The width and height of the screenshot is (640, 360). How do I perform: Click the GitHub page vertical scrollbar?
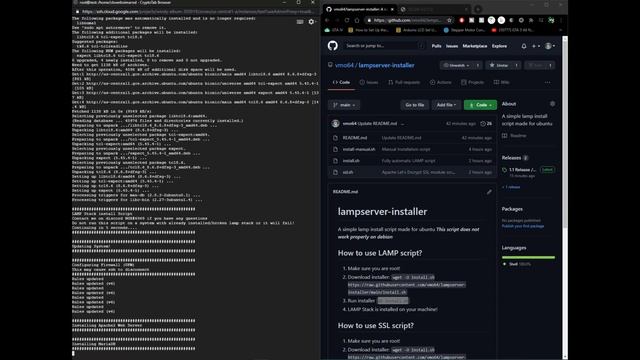click(x=565, y=132)
